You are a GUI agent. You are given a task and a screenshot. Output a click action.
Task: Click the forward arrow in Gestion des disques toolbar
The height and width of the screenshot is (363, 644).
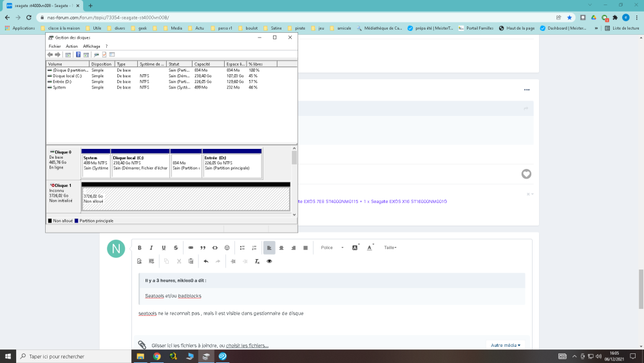pyautogui.click(x=58, y=55)
